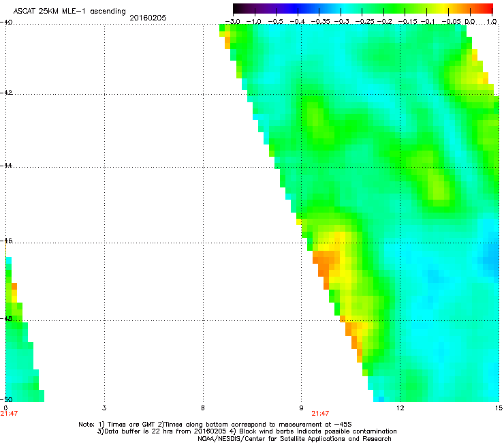The height and width of the screenshot is (443, 504).
Task: Click the -42 latitude axis label
Action: coord(6,92)
